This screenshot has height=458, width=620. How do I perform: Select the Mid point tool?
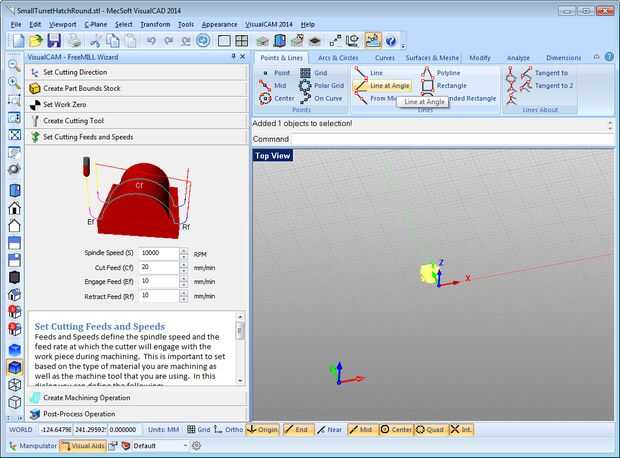click(273, 85)
